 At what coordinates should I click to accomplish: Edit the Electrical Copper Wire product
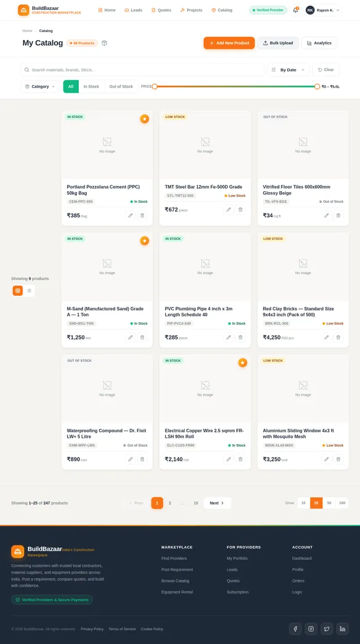(228, 459)
